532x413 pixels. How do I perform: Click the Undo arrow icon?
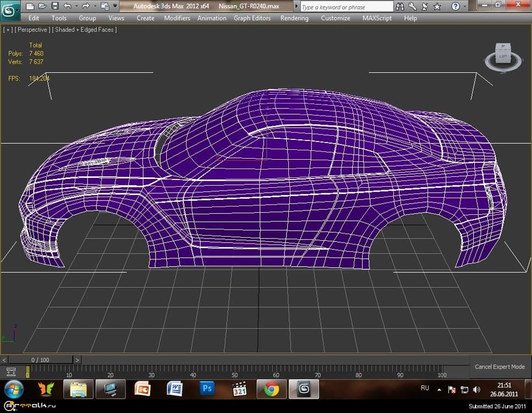(x=67, y=6)
